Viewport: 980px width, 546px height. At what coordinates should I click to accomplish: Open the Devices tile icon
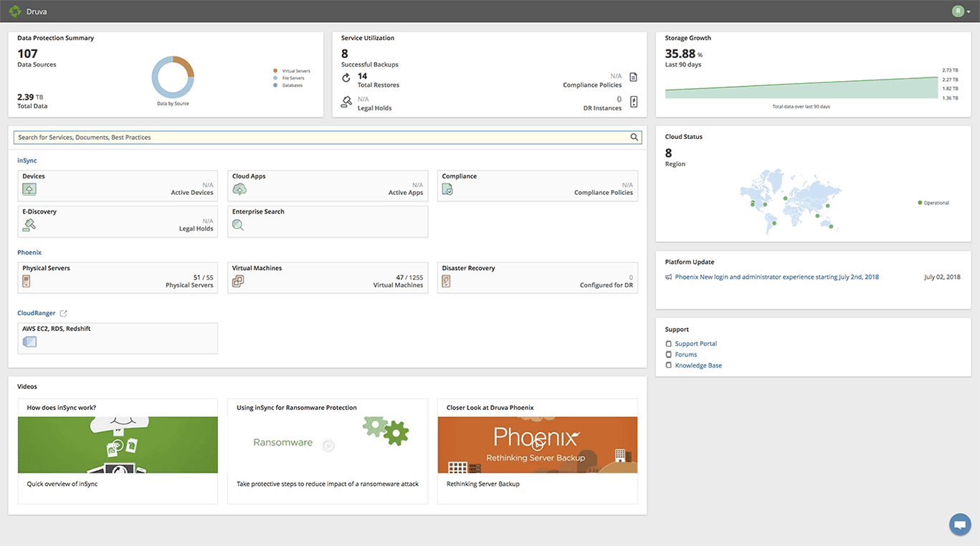click(x=29, y=189)
